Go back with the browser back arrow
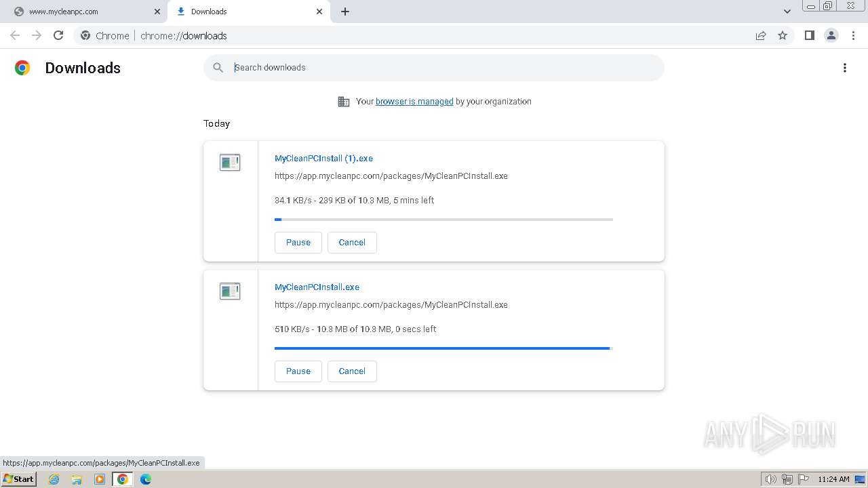The height and width of the screenshot is (488, 868). [15, 35]
